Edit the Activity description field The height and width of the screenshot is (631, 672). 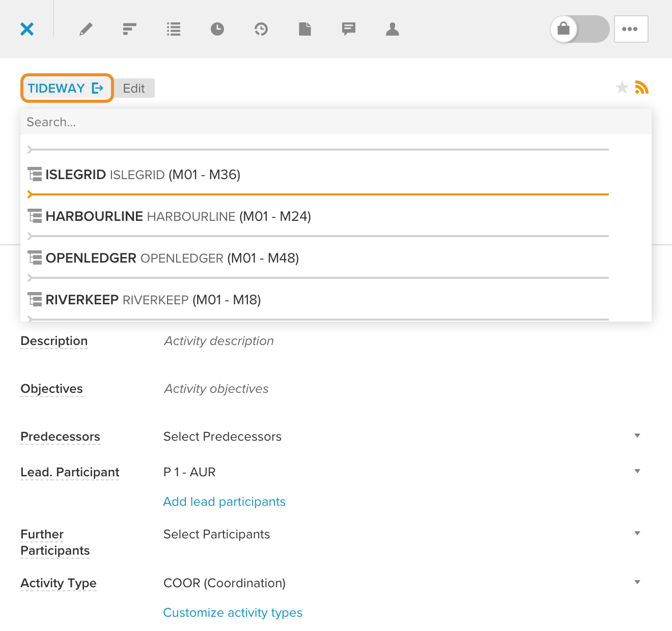tap(219, 341)
